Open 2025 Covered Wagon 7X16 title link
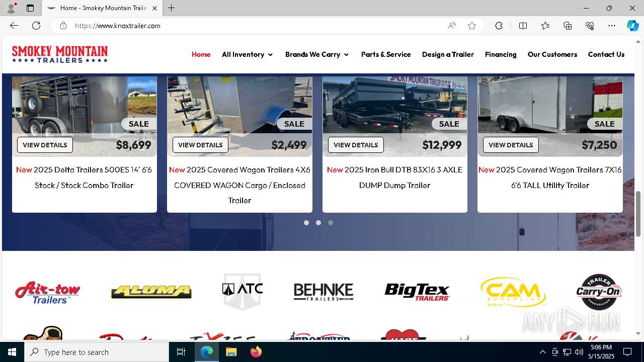Image resolution: width=644 pixels, height=362 pixels. [x=550, y=177]
